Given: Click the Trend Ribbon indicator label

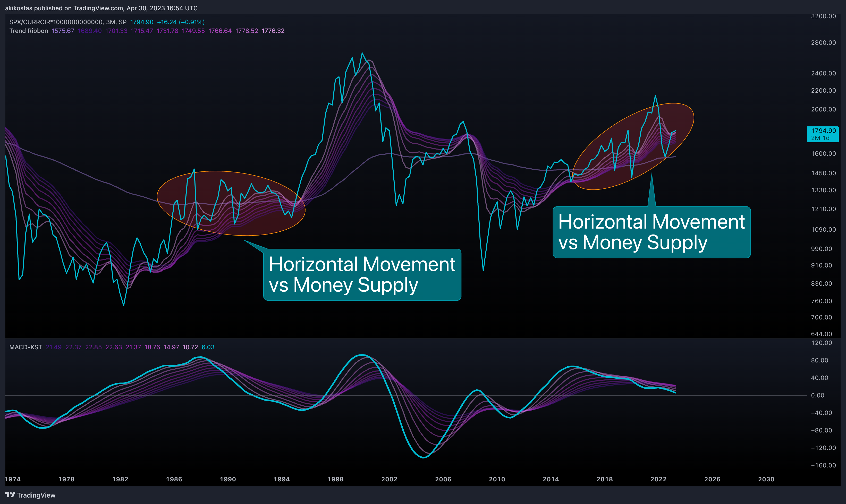Looking at the screenshot, I should tap(29, 31).
